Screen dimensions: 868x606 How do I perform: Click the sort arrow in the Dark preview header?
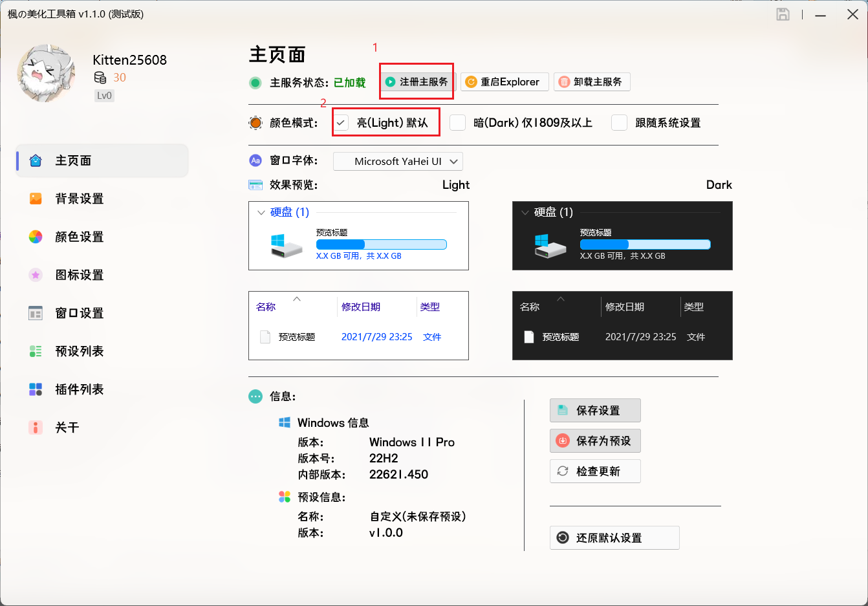tap(561, 299)
